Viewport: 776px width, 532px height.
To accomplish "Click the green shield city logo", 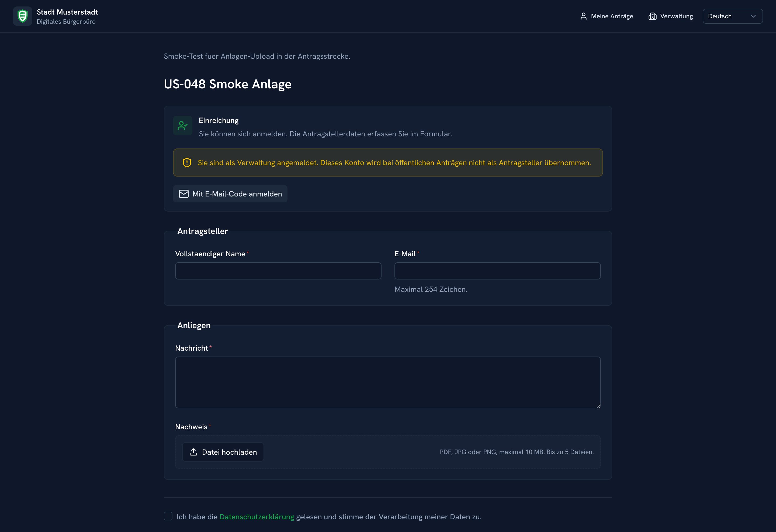I will click(x=22, y=16).
